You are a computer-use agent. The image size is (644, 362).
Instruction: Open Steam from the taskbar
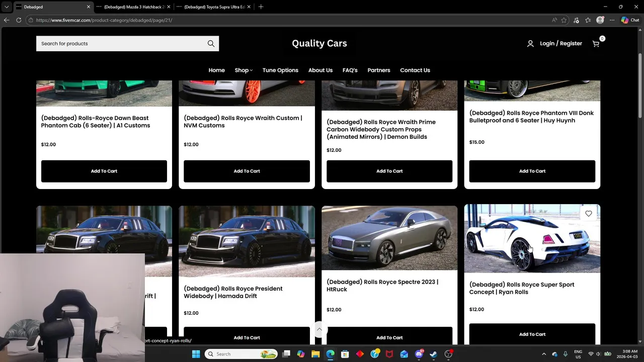pyautogui.click(x=433, y=354)
